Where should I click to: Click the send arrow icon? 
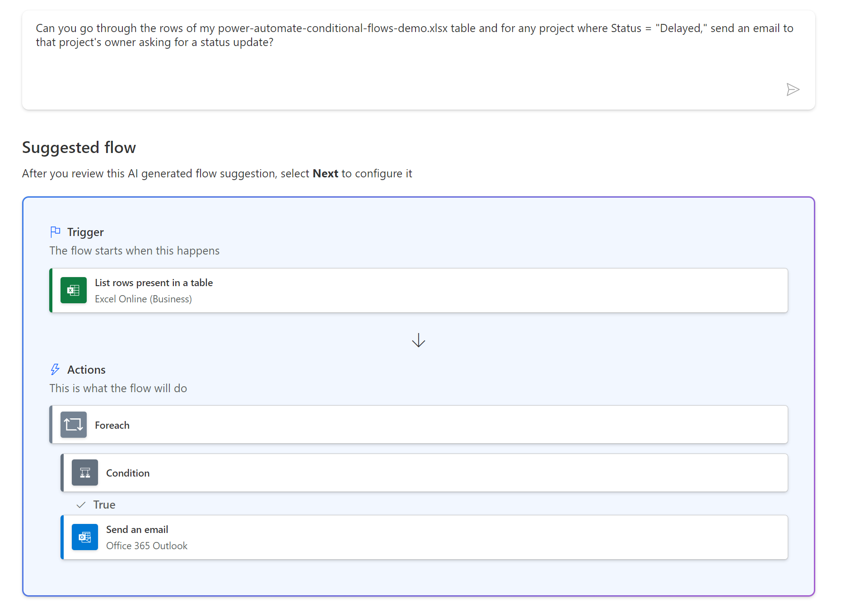(x=793, y=89)
